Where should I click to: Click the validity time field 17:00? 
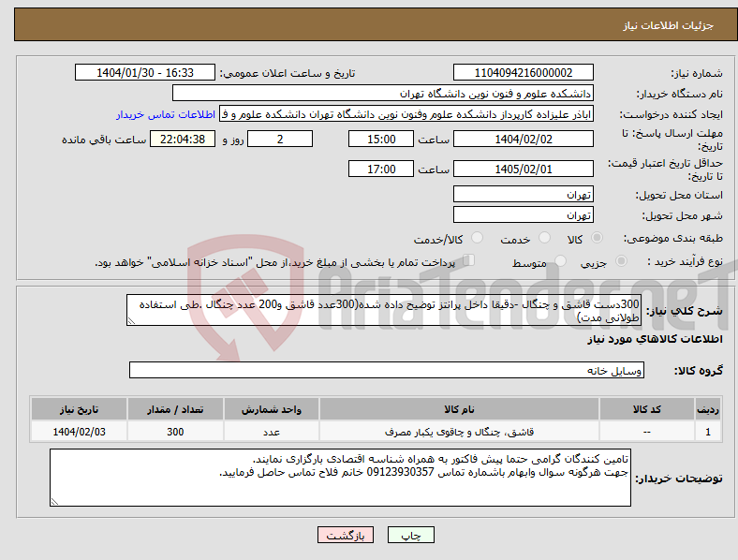381,169
